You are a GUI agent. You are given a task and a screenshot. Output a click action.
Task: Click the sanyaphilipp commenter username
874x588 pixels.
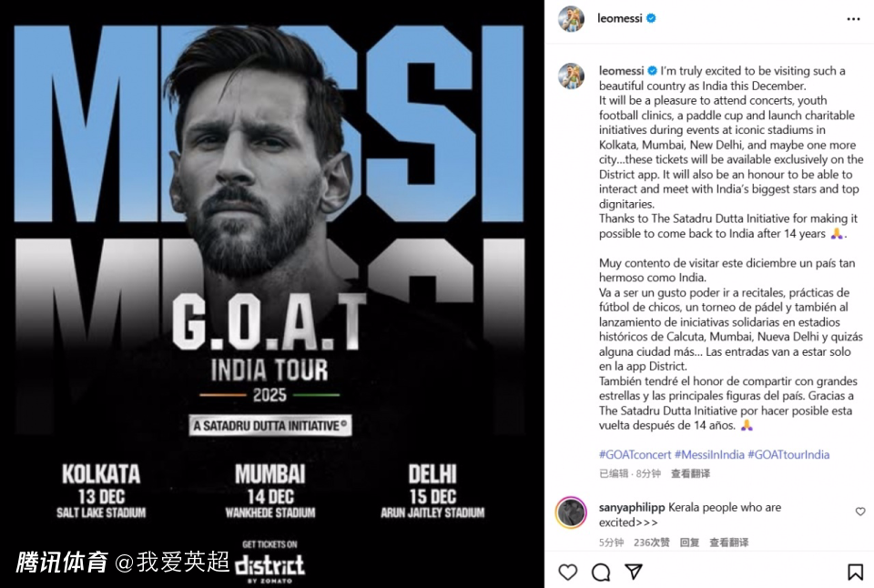[632, 507]
